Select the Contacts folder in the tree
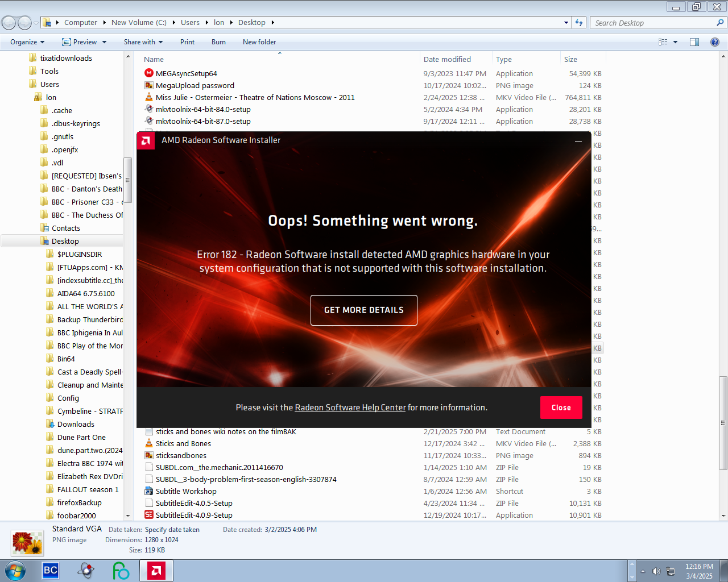 point(66,228)
